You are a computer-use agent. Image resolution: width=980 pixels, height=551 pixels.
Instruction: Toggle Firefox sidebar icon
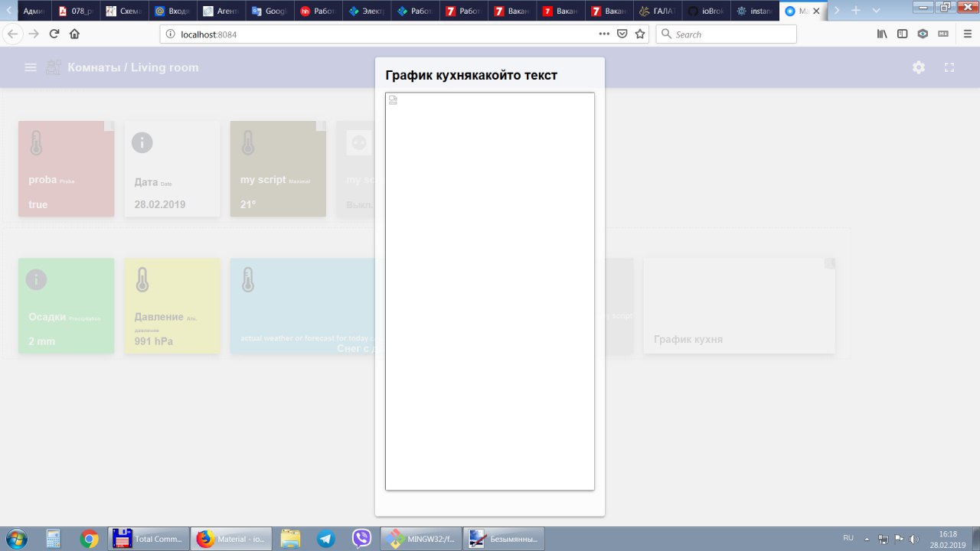coord(902,34)
